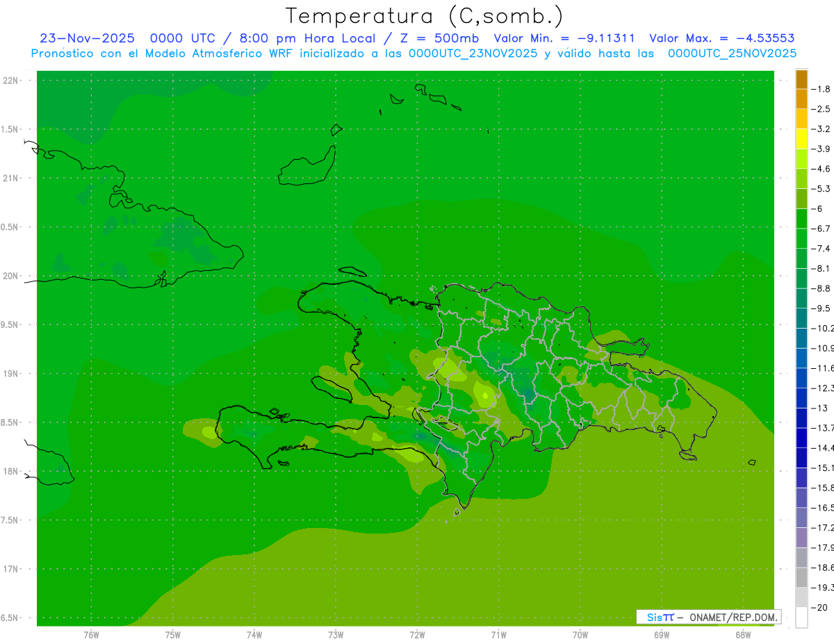Image resolution: width=834 pixels, height=644 pixels.
Task: Click the "8:00 pm Hora Local" text
Action: coord(309,38)
